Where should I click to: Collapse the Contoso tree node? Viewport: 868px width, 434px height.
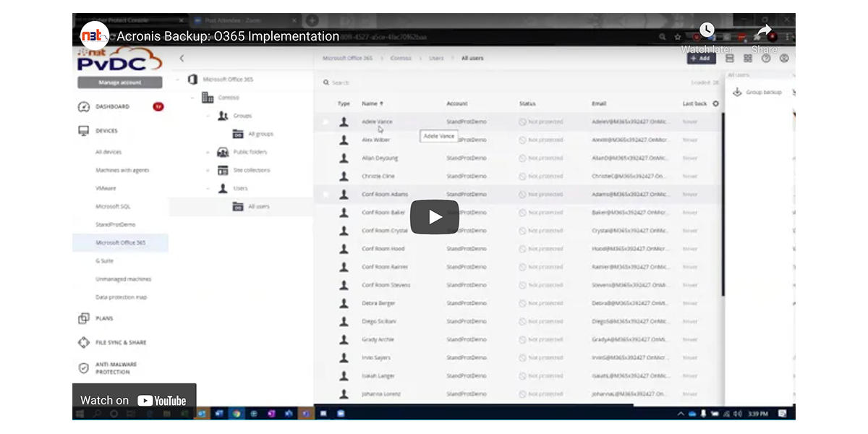click(x=192, y=98)
